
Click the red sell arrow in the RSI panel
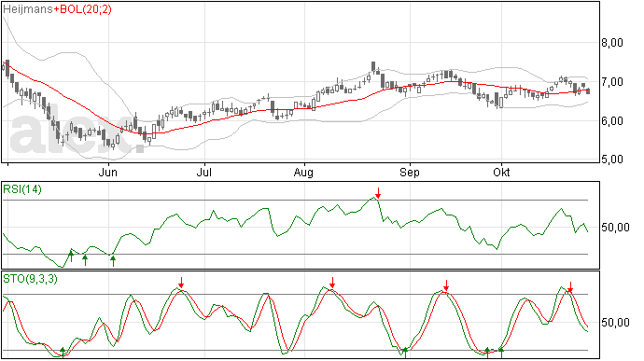[x=378, y=193]
